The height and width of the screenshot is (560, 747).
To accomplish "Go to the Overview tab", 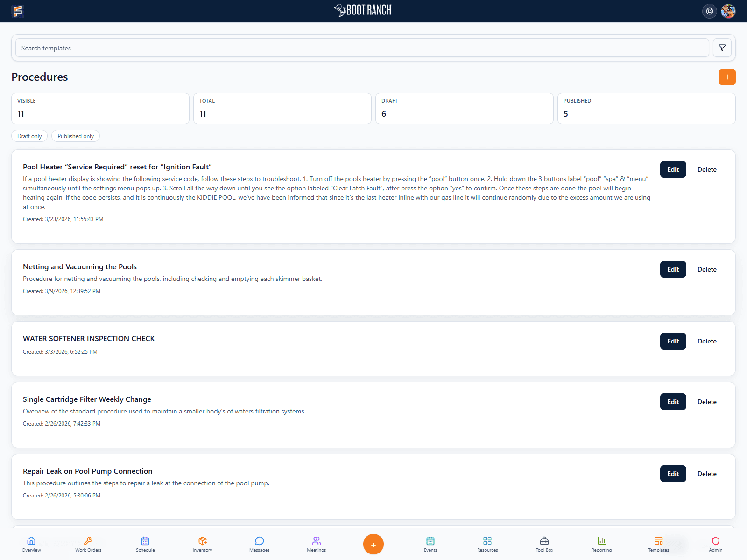I will tap(31, 544).
